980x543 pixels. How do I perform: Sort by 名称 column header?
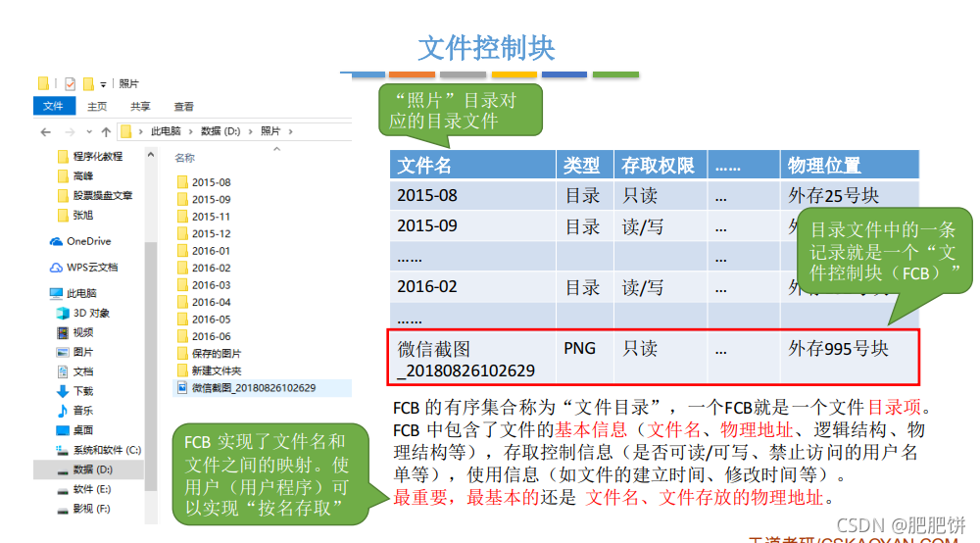(x=185, y=158)
